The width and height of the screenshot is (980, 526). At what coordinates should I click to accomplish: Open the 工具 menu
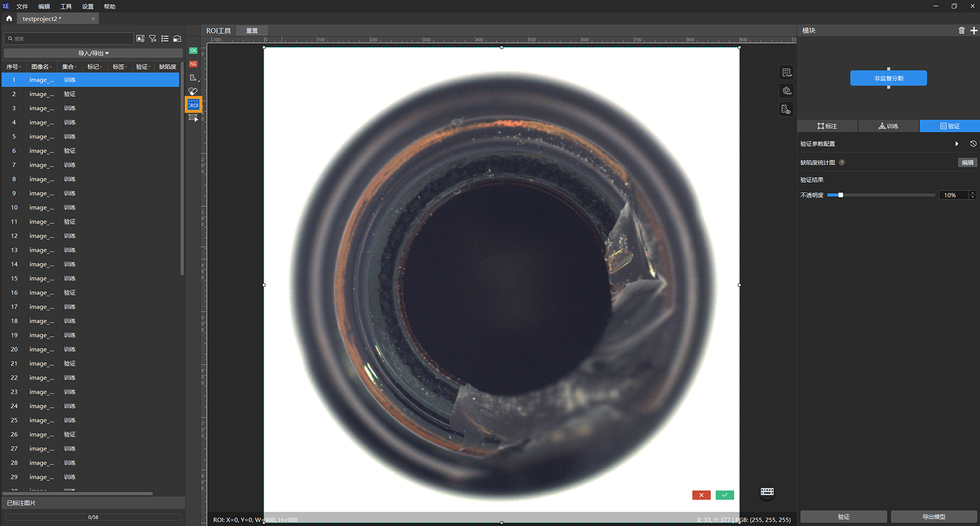tap(66, 7)
